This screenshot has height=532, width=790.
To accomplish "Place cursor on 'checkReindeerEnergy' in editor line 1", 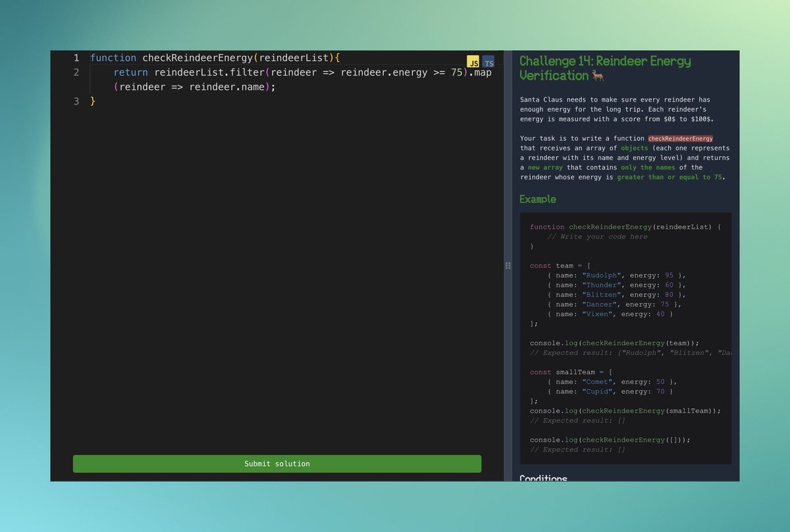I will point(198,58).
